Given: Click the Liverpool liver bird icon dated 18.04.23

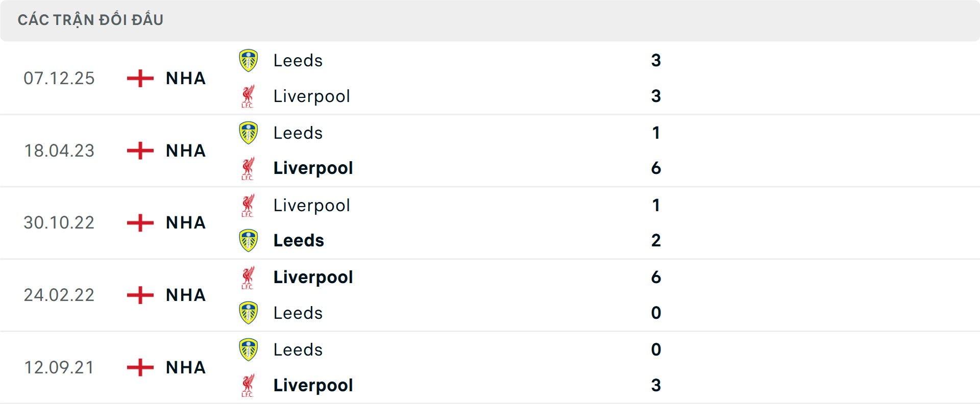Looking at the screenshot, I should point(249,168).
